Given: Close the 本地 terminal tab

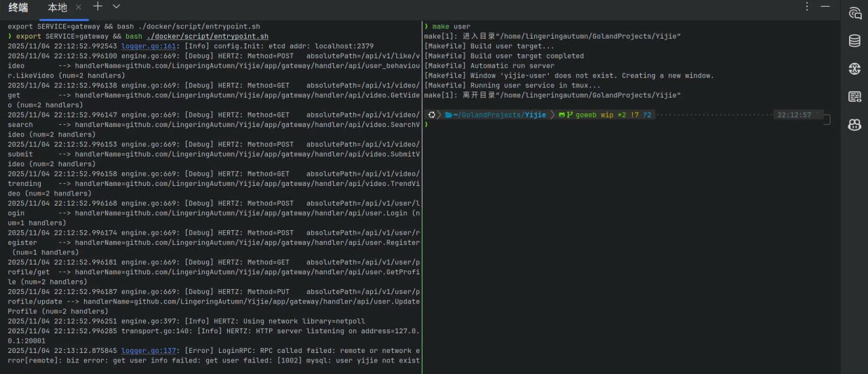Looking at the screenshot, I should (79, 7).
